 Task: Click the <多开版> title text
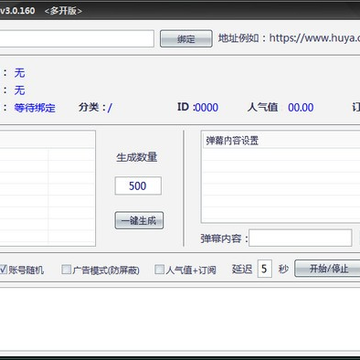tap(63, 11)
